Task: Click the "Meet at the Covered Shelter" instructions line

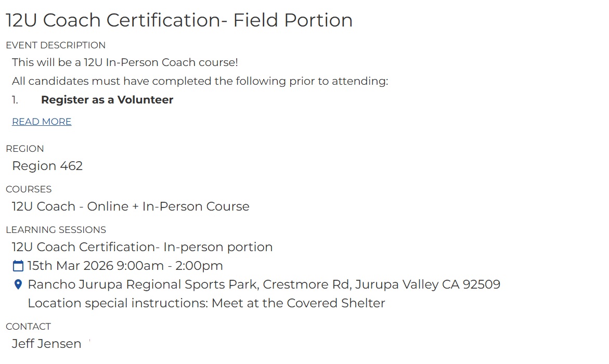Action: tap(206, 303)
